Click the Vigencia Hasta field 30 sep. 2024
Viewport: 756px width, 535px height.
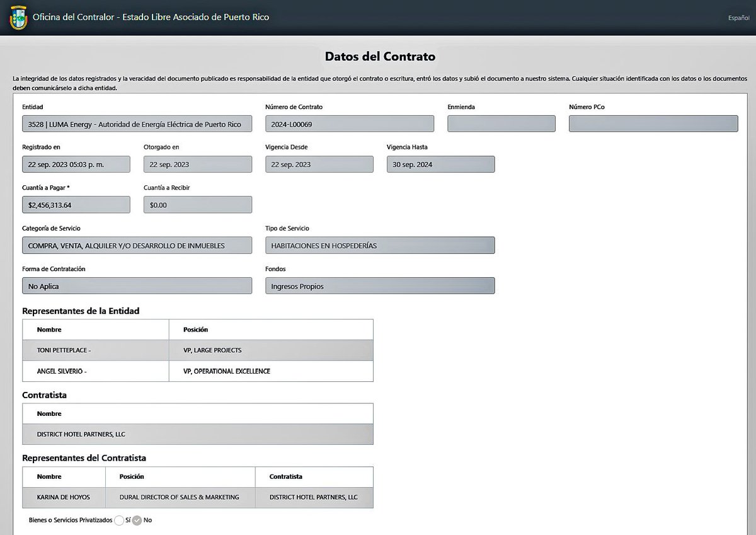coord(440,164)
